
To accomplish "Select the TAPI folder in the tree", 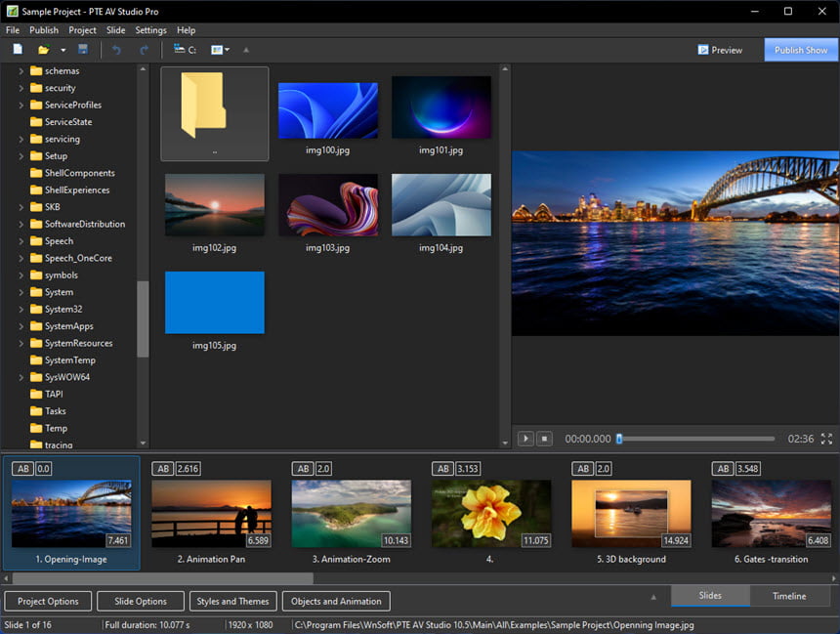I will [47, 395].
